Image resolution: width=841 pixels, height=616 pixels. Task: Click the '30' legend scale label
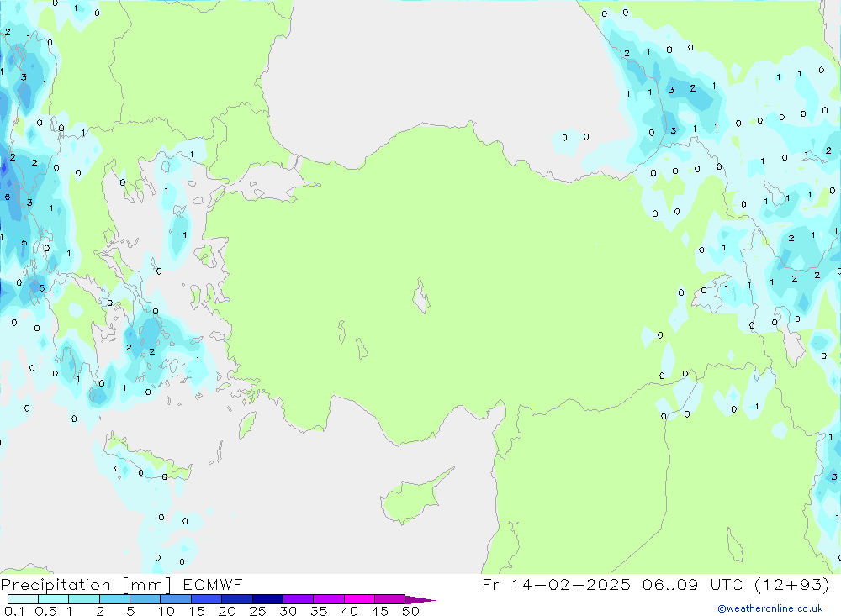(288, 611)
